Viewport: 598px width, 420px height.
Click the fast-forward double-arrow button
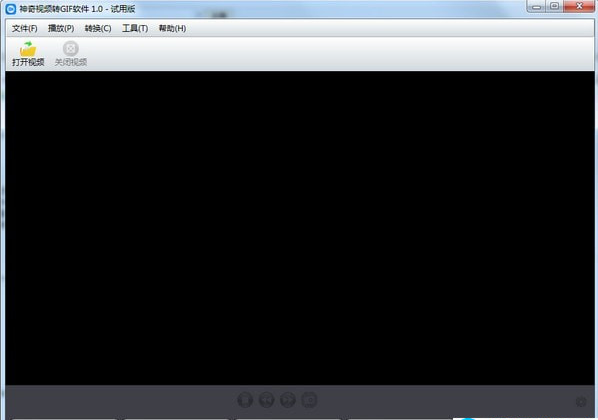pyautogui.click(x=288, y=400)
